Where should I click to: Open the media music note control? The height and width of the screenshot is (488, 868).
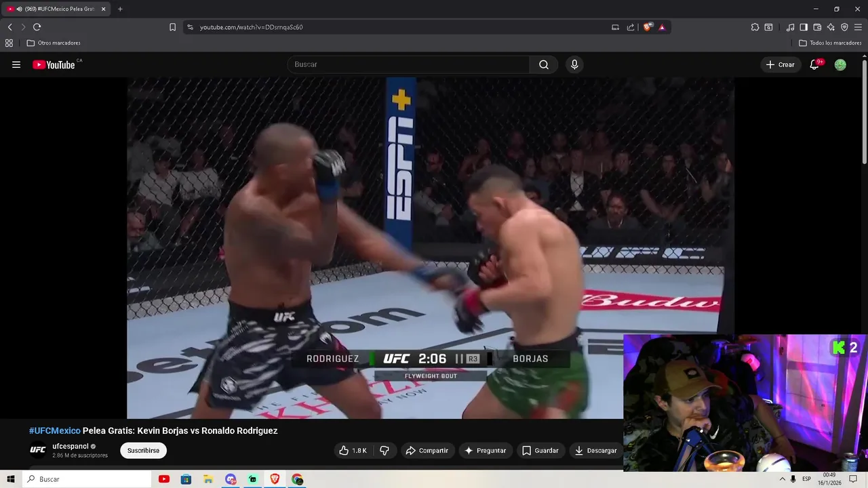coord(790,27)
